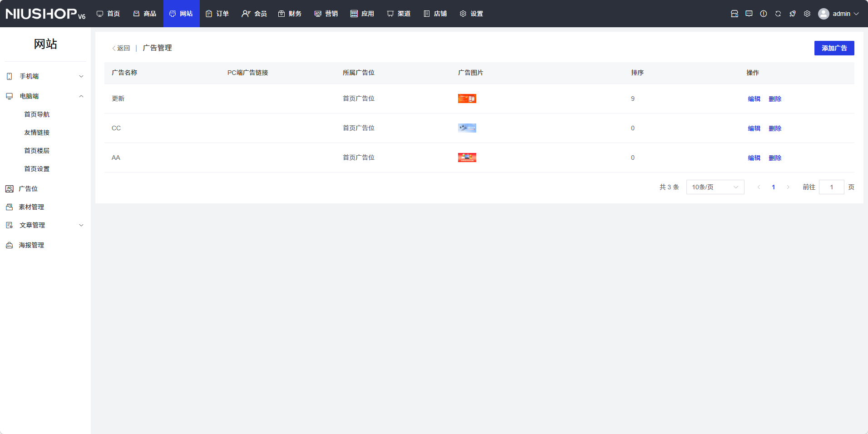The image size is (868, 434).
Task: Click the rocket icon in the header
Action: (792, 14)
